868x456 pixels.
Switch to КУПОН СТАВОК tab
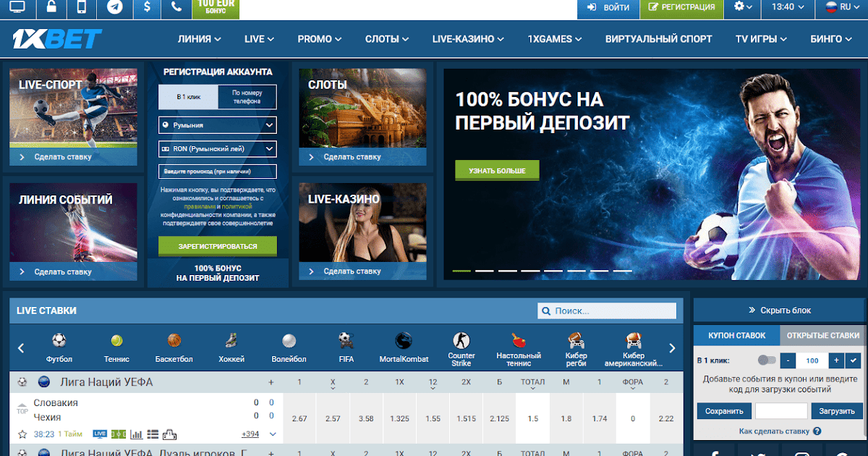coord(736,335)
